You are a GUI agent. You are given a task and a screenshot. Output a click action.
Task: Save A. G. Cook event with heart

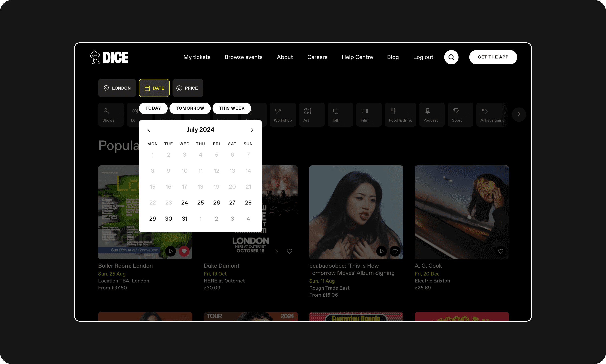(501, 251)
